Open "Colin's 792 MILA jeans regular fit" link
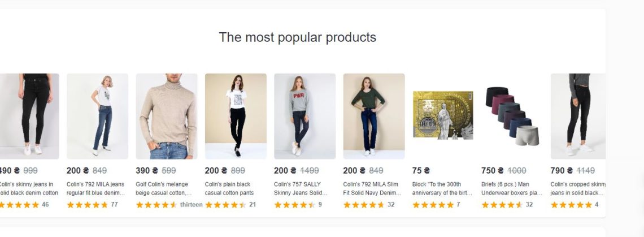The image size is (644, 237). tap(95, 188)
